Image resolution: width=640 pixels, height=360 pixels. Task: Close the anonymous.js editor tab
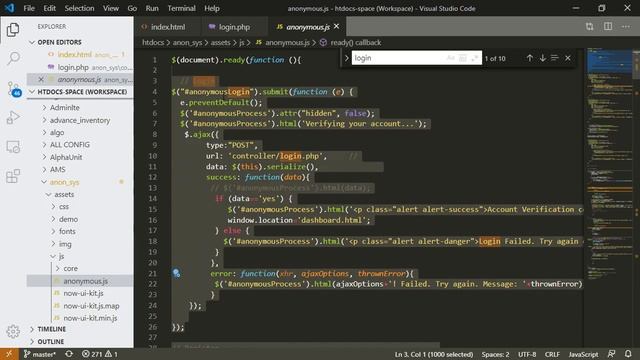point(336,26)
